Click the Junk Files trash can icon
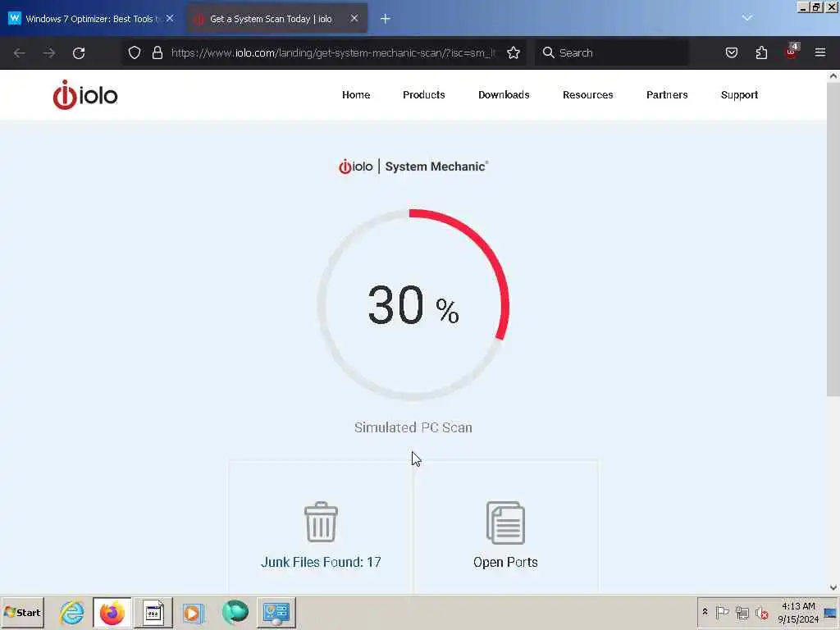840x630 pixels. point(321,522)
